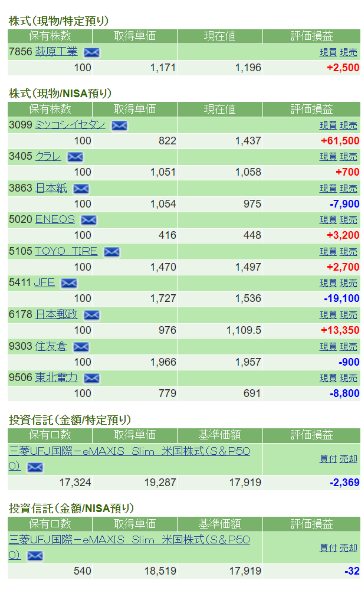Click the envelope icon beside ミツコシイセタン
The width and height of the screenshot is (364, 607).
(119, 126)
